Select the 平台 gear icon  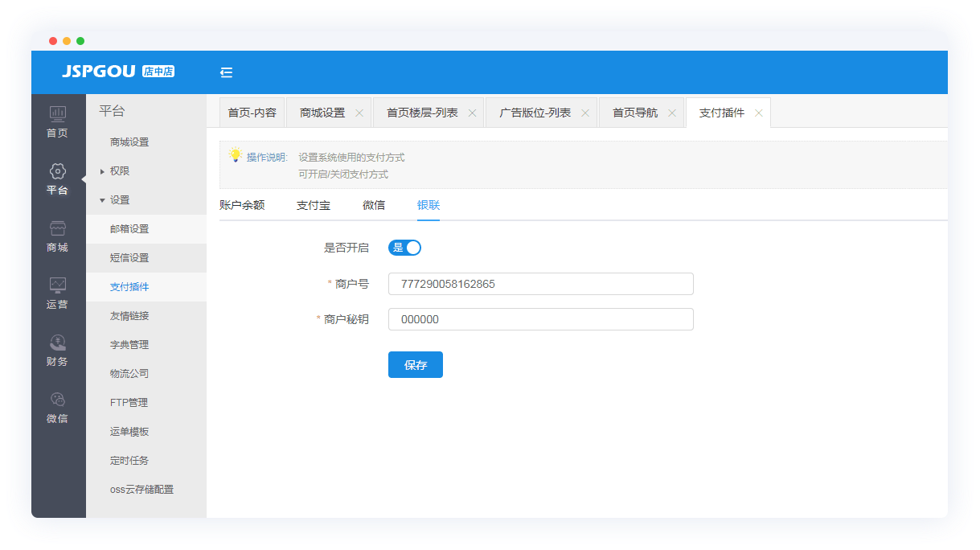58,171
